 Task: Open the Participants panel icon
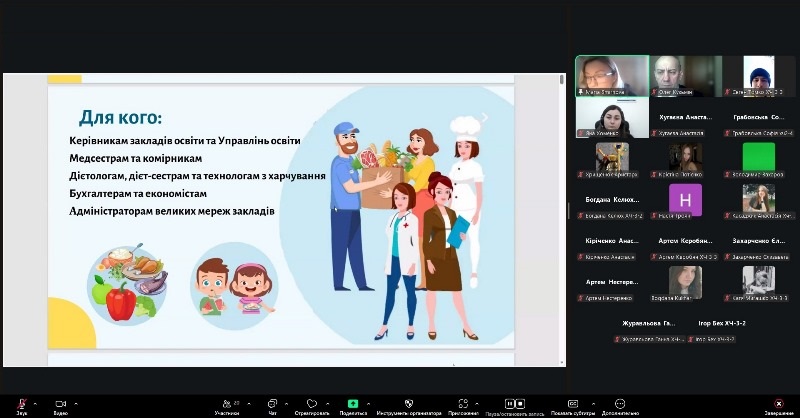click(x=226, y=403)
